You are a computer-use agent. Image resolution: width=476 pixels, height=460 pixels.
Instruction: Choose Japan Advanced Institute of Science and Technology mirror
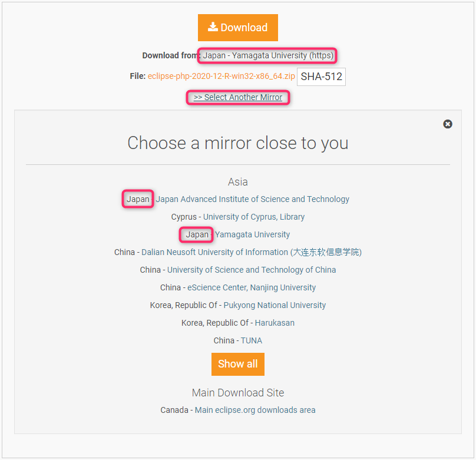(x=253, y=199)
